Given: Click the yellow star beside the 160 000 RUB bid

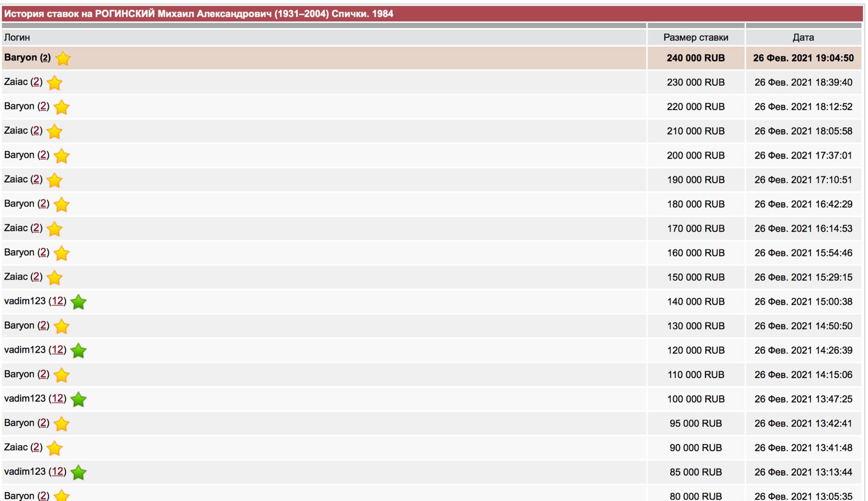Looking at the screenshot, I should [x=61, y=253].
